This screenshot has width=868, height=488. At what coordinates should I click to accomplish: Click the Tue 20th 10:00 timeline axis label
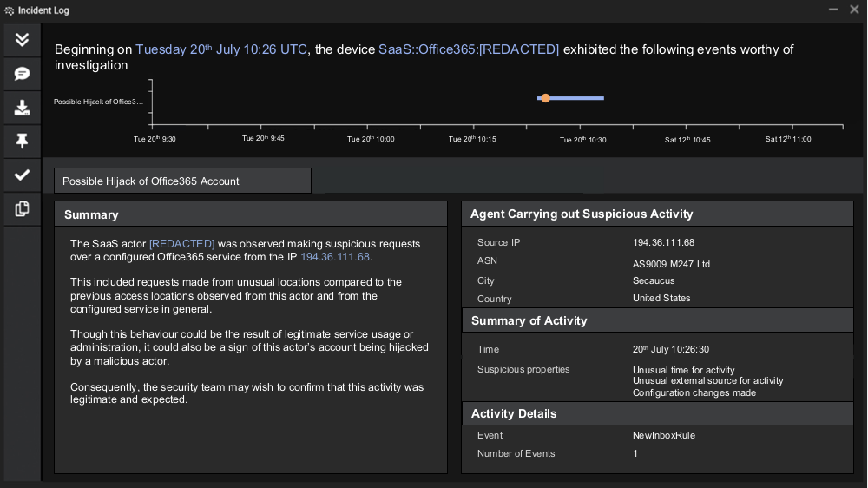pos(371,138)
